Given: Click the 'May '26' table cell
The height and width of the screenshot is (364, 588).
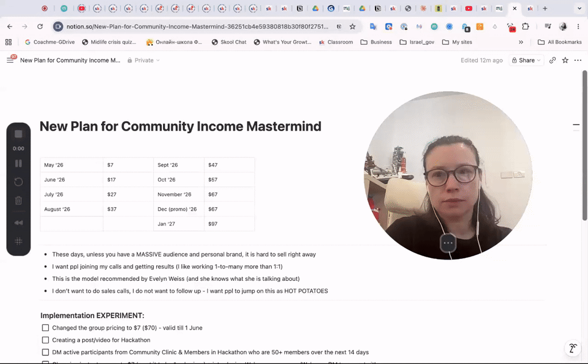Looking at the screenshot, I should click(71, 165).
